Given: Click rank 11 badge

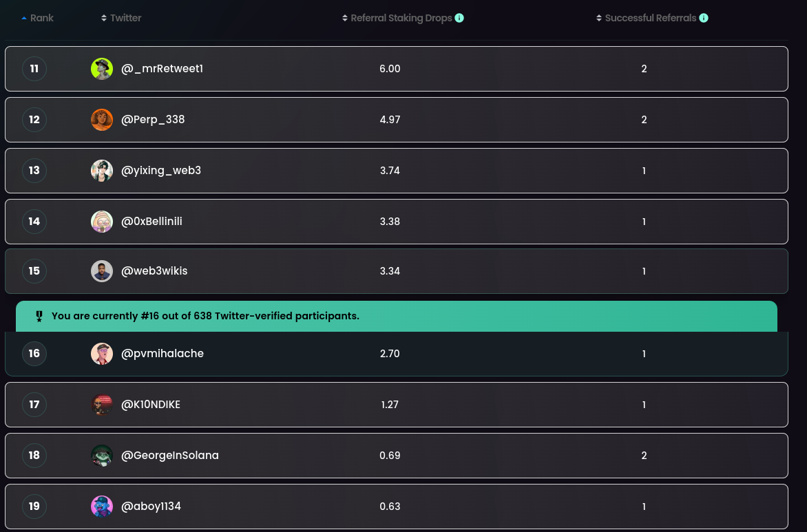Looking at the screenshot, I should coord(34,69).
